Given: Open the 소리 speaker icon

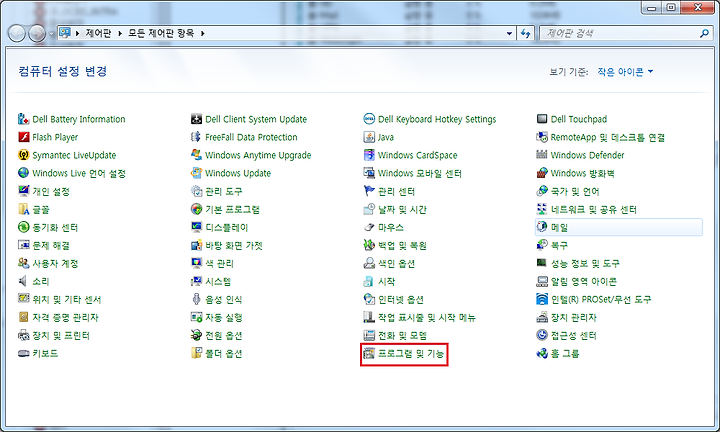Looking at the screenshot, I should 23,281.
